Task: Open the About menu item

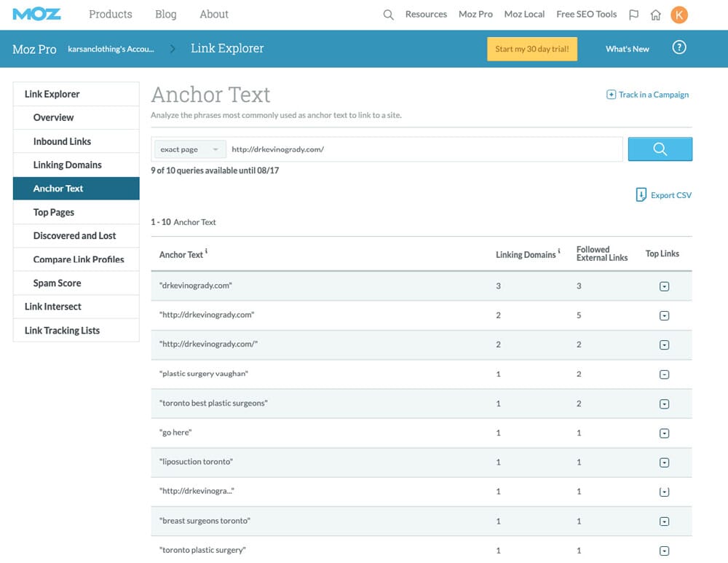Action: [x=214, y=15]
